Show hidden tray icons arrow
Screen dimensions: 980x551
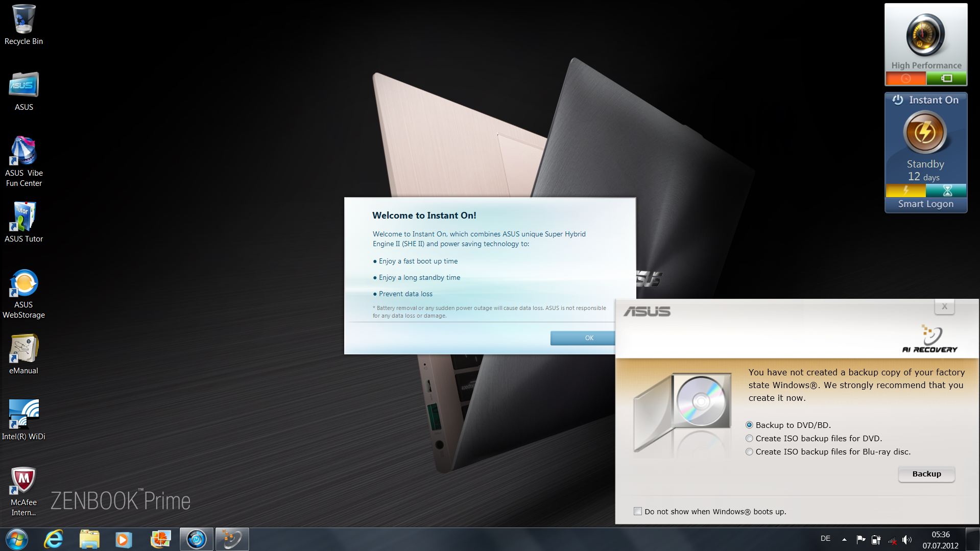[844, 539]
